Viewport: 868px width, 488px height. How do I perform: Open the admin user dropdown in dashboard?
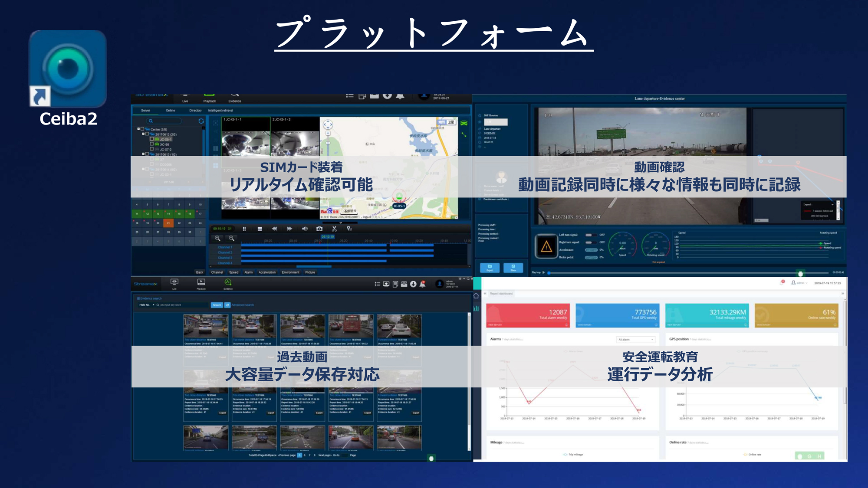pyautogui.click(x=800, y=283)
